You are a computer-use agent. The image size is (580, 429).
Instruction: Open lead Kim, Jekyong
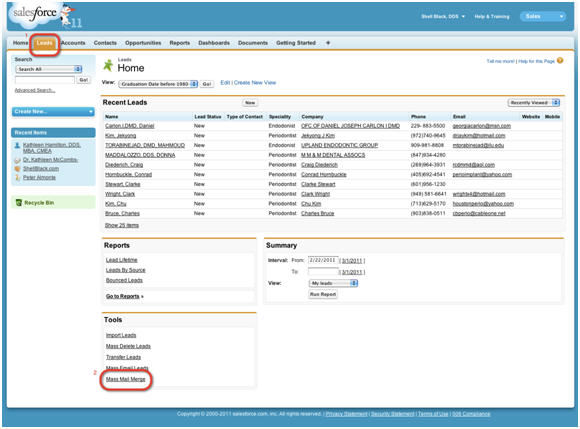click(121, 136)
